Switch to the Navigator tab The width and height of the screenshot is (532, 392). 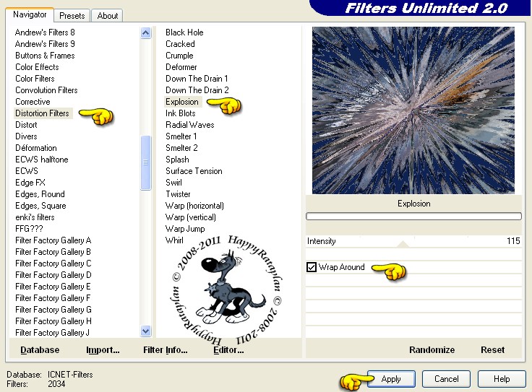point(30,14)
